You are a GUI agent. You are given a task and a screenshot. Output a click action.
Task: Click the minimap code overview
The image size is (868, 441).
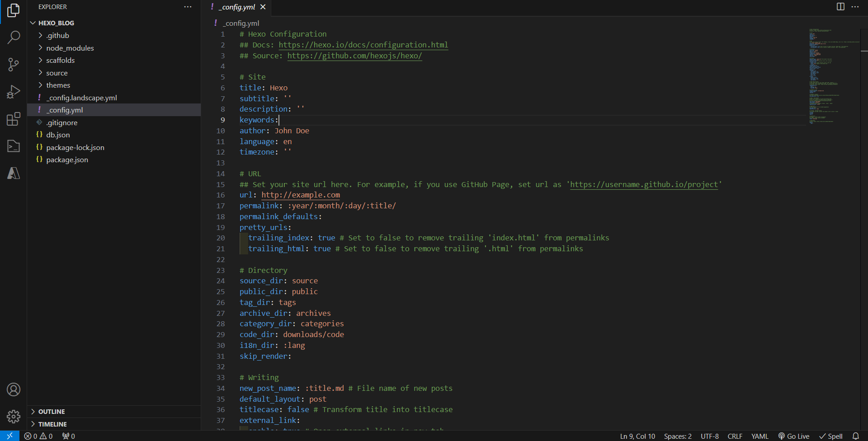coord(834,77)
